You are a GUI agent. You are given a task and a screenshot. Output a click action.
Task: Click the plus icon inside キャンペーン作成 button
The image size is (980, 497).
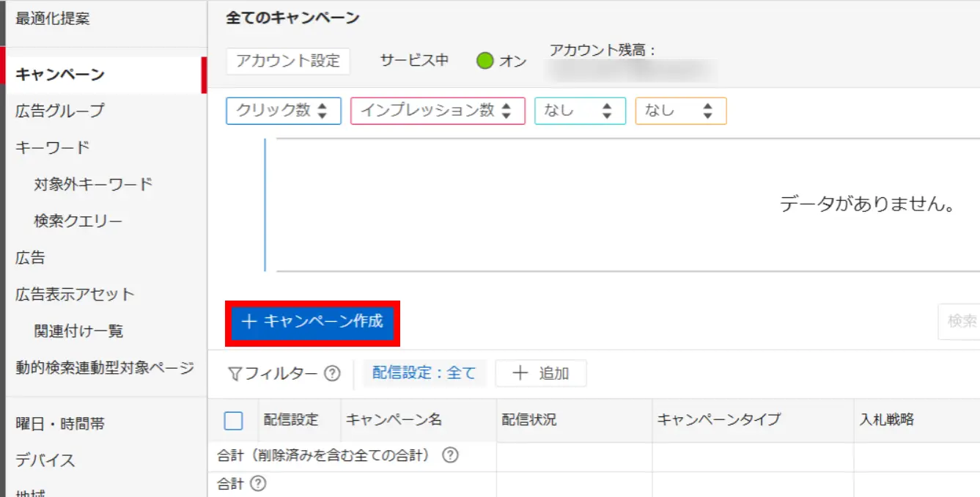(249, 323)
